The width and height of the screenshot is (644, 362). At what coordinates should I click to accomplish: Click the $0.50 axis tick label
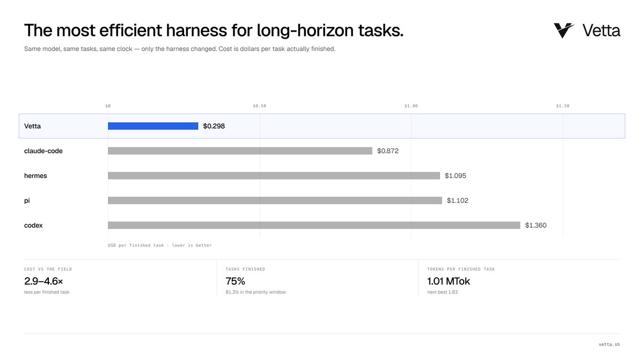260,106
